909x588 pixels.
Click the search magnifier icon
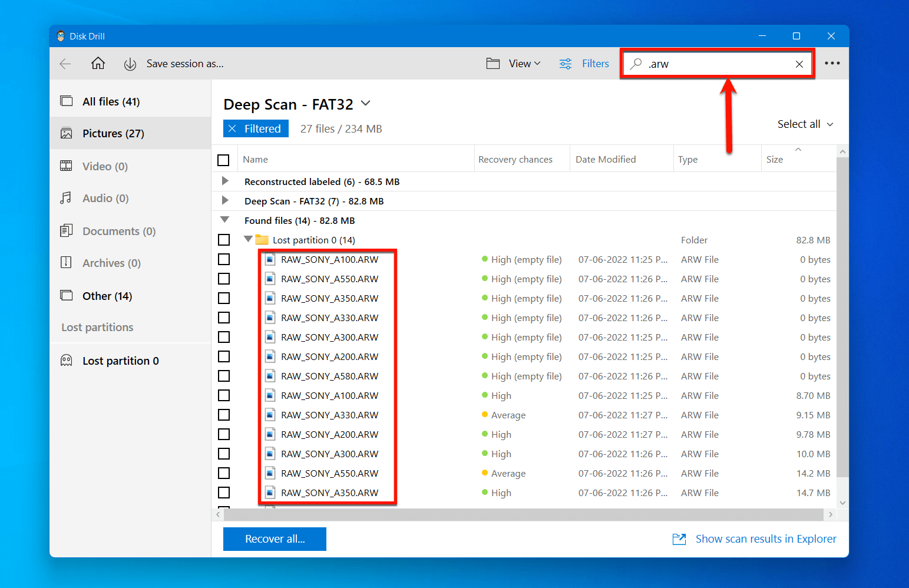click(x=636, y=64)
